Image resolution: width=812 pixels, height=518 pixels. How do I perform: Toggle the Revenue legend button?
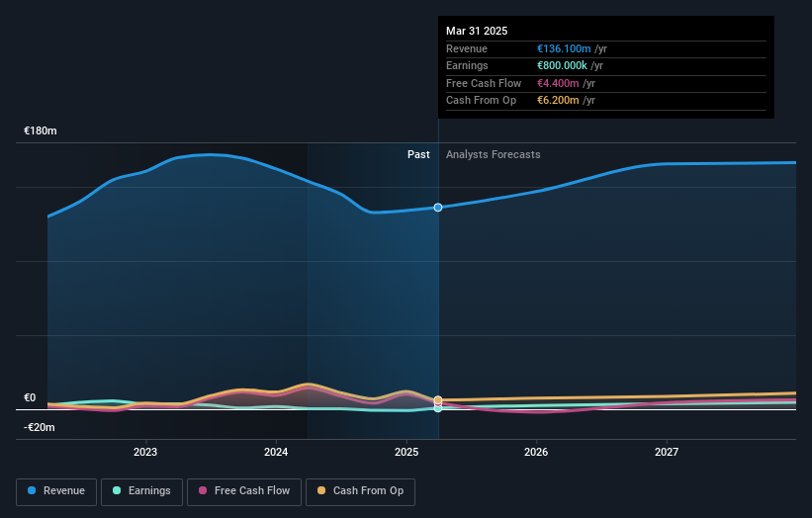pyautogui.click(x=56, y=491)
